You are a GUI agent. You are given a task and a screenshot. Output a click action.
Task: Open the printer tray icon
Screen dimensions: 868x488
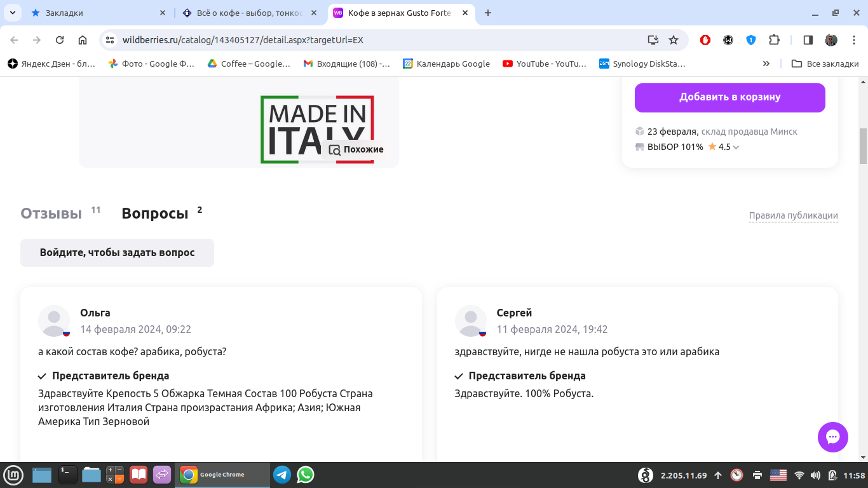coord(757,475)
